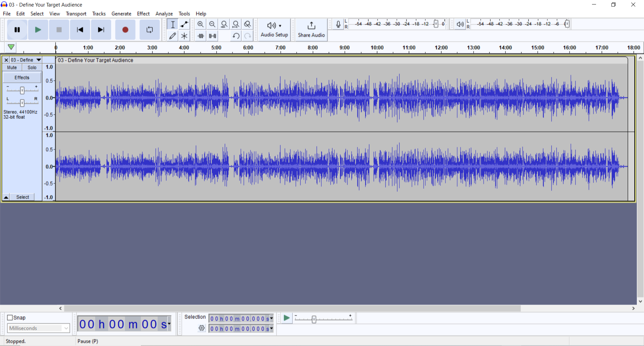644x346 pixels.
Task: Select the Envelope tool
Action: point(184,24)
